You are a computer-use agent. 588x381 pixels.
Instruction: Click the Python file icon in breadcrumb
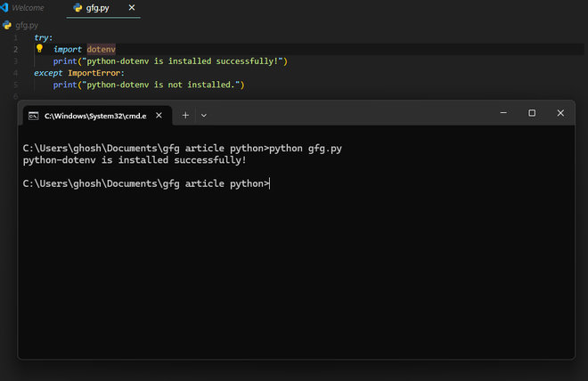pos(7,25)
